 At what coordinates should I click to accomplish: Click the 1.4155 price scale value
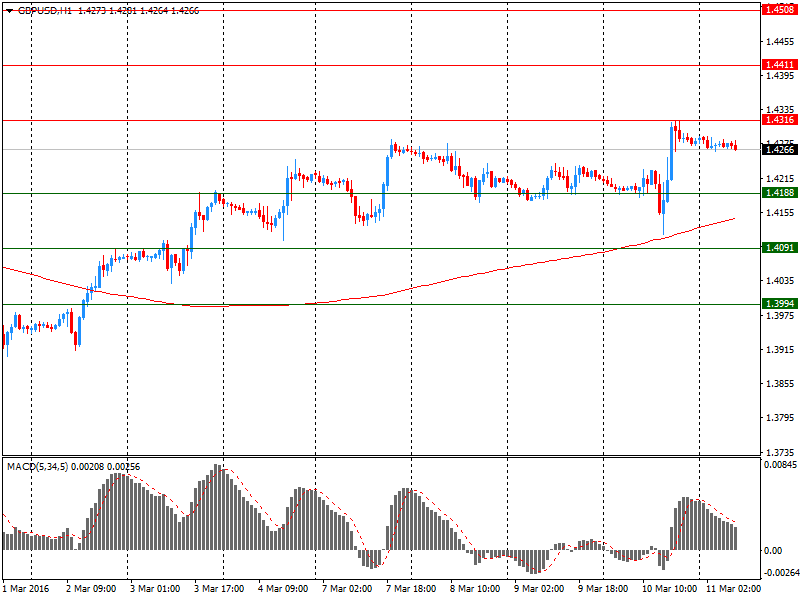(x=781, y=213)
